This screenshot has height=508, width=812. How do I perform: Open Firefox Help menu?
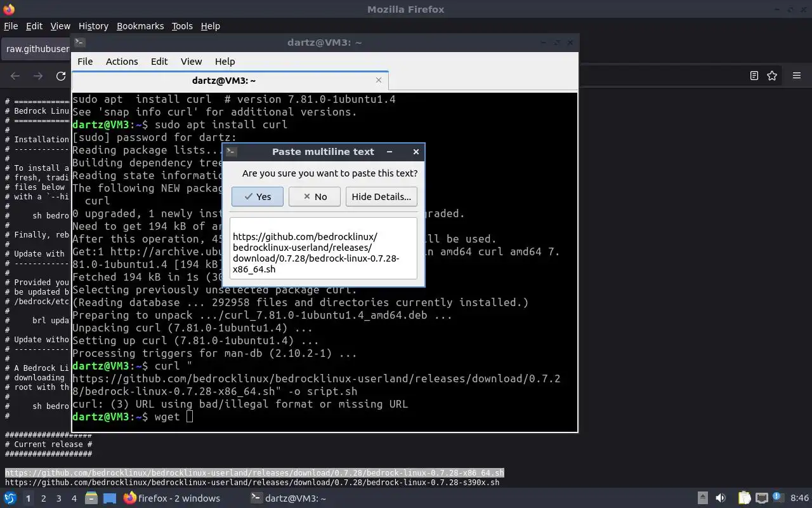tap(210, 26)
